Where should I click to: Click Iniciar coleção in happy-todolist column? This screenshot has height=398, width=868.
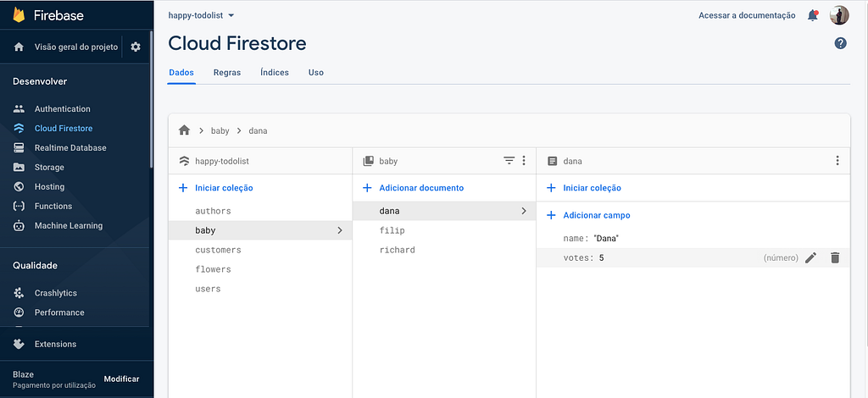(224, 188)
